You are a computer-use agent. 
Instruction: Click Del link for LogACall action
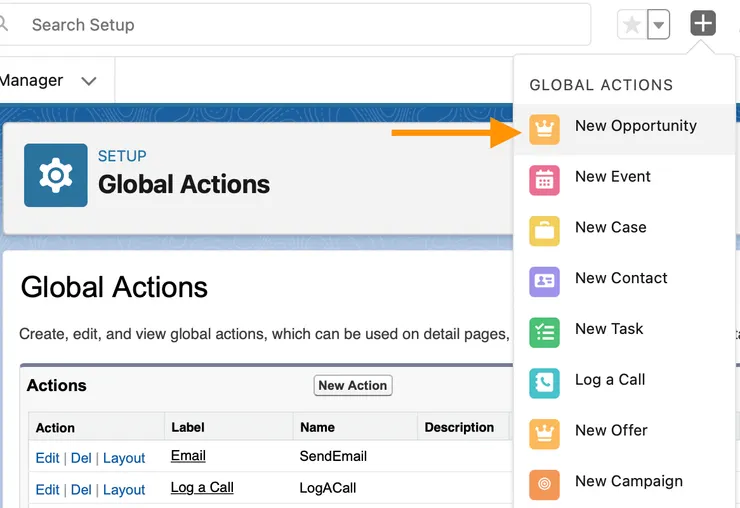pyautogui.click(x=81, y=490)
